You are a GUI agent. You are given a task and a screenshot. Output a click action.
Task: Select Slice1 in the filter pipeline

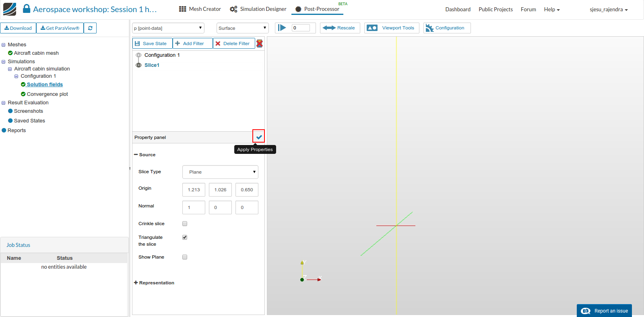(152, 65)
